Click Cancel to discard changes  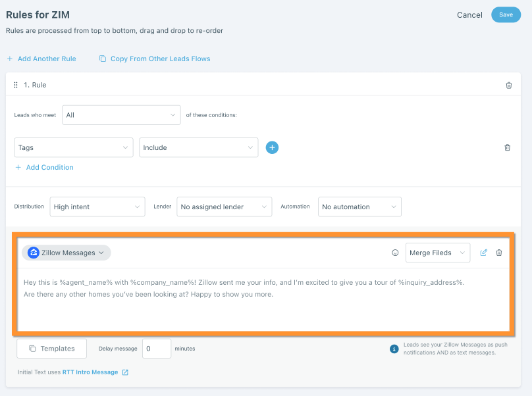tap(469, 15)
